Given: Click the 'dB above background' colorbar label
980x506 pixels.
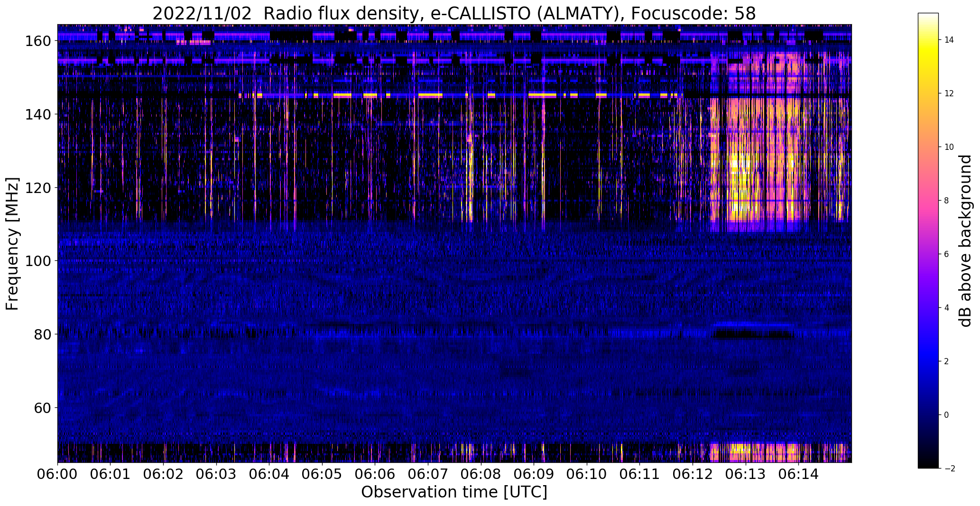Looking at the screenshot, I should (x=965, y=240).
